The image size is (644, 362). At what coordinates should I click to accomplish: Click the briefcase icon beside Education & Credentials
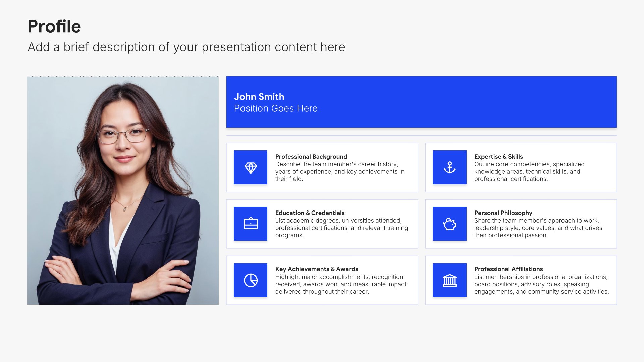[x=251, y=224]
